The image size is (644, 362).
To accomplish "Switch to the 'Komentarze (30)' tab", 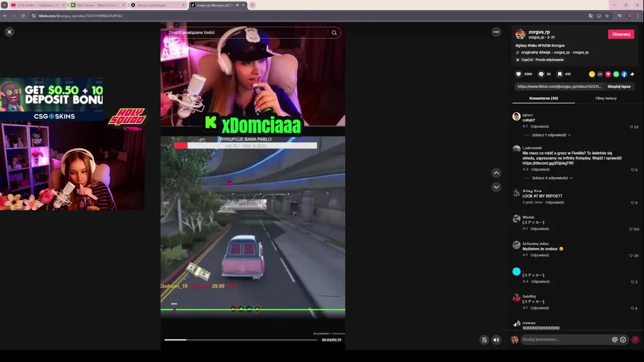I will [543, 98].
